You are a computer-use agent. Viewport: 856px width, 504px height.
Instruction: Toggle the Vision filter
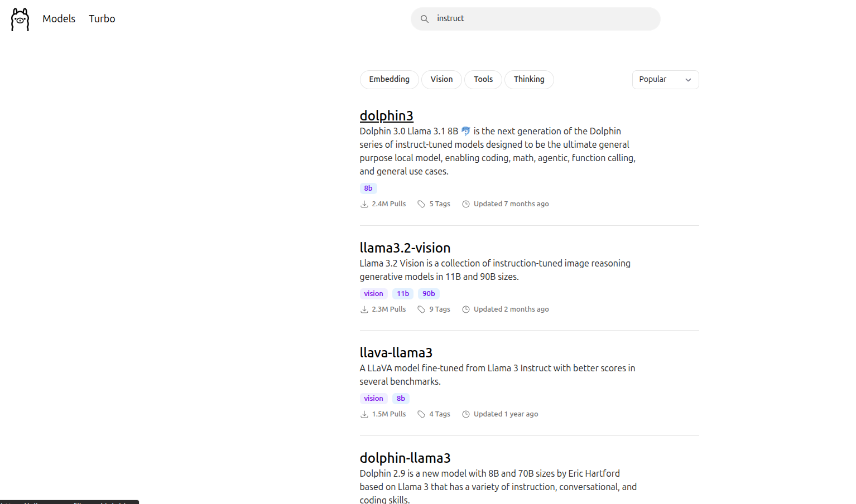tap(441, 79)
